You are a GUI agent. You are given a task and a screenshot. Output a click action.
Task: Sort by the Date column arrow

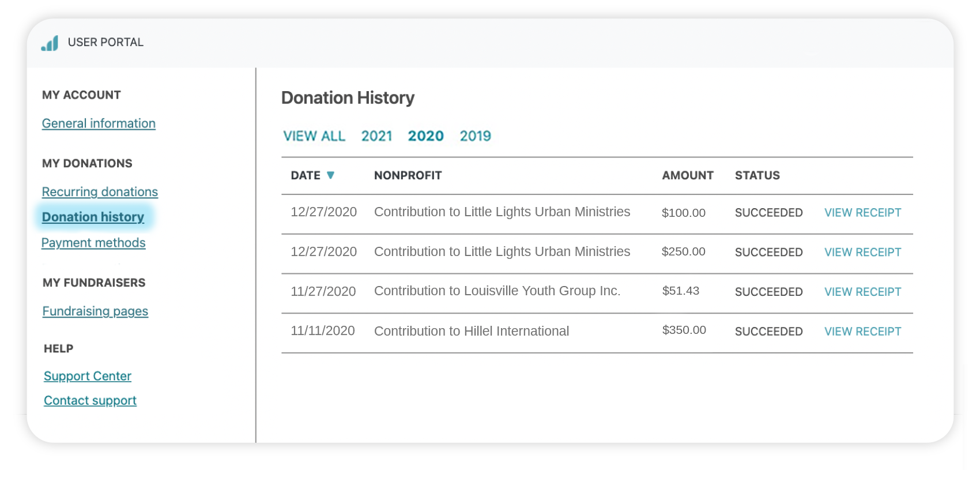coord(330,175)
